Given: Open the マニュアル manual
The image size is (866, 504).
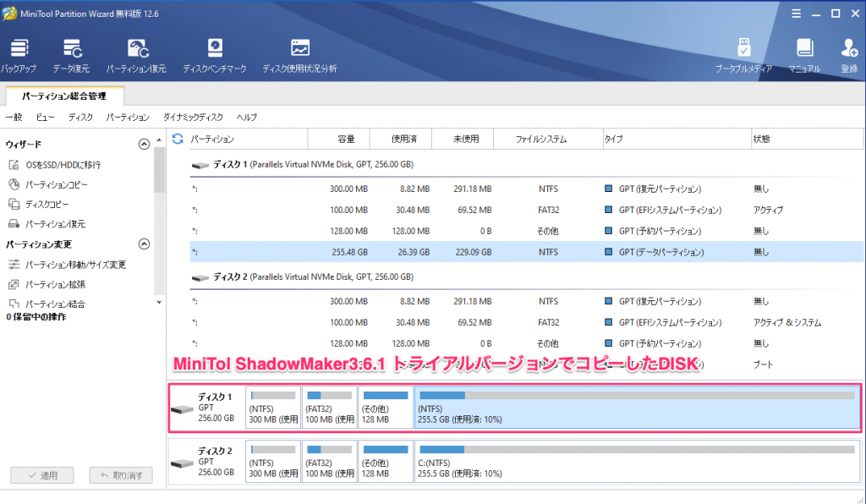Looking at the screenshot, I should pyautogui.click(x=804, y=56).
